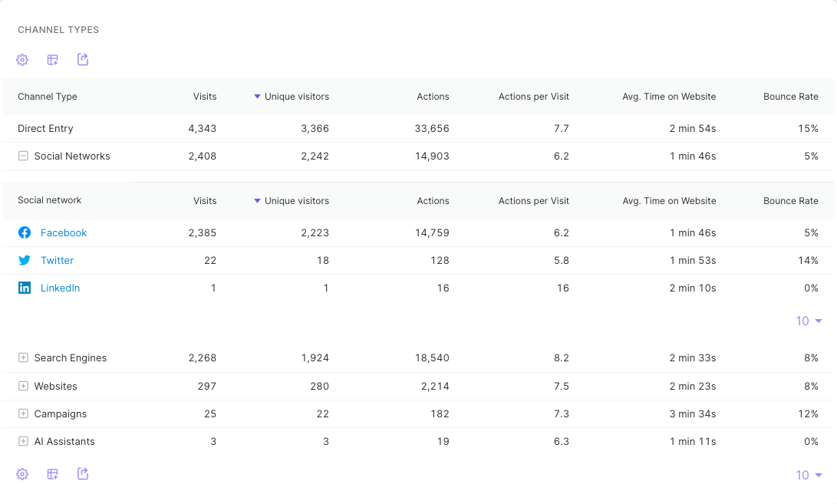Viewport: 837px width, 504px height.
Task: Click Social Networks actions value 14,903
Action: (x=432, y=156)
